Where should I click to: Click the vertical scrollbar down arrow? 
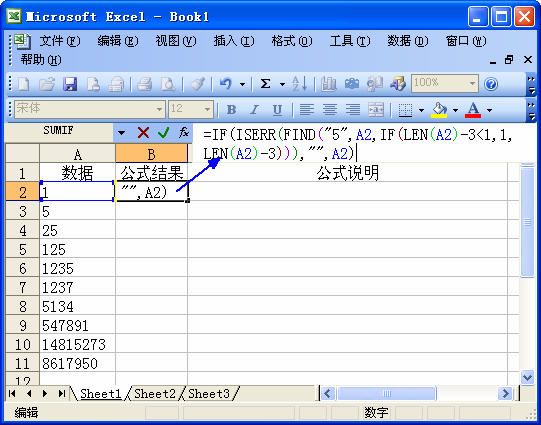coord(528,377)
